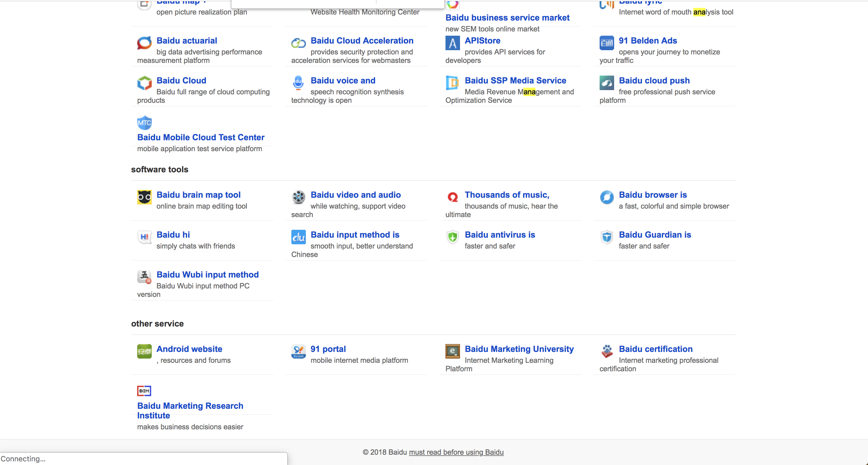
Task: Click the Baidu Guardian blue shield icon
Action: point(607,237)
